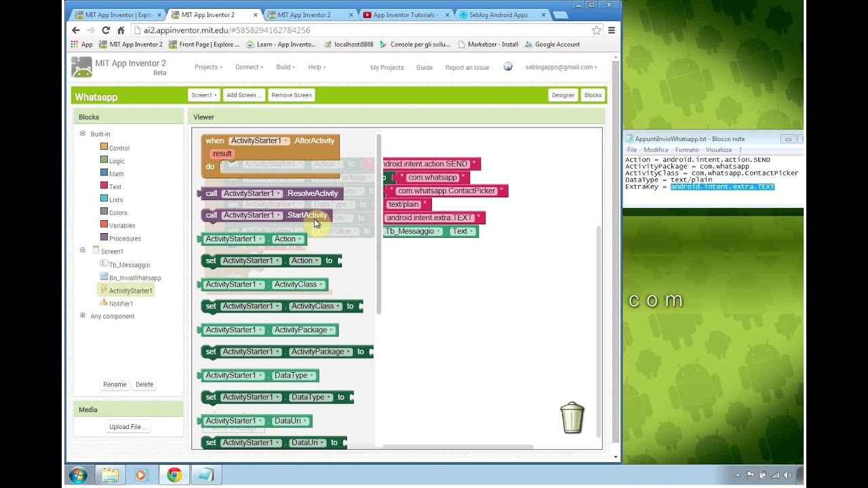
Task: Click Remove Screen button
Action: click(292, 95)
